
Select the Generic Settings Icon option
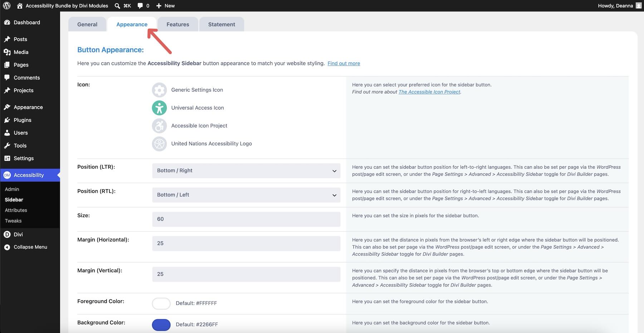pos(159,90)
